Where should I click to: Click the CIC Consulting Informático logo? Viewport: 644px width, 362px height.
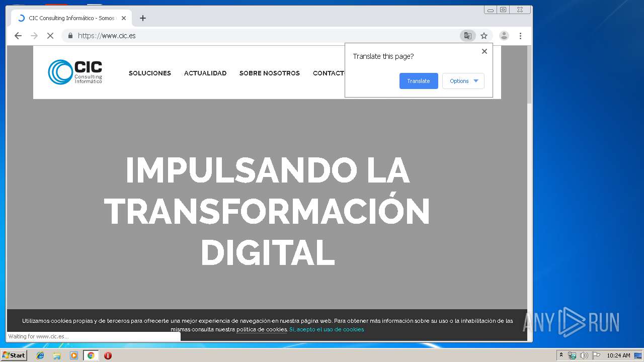[75, 72]
